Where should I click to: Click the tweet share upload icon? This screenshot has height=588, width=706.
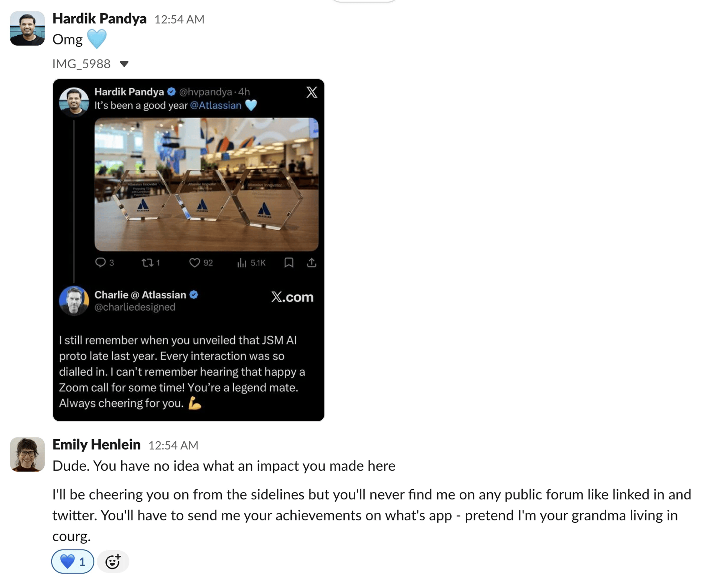312,263
